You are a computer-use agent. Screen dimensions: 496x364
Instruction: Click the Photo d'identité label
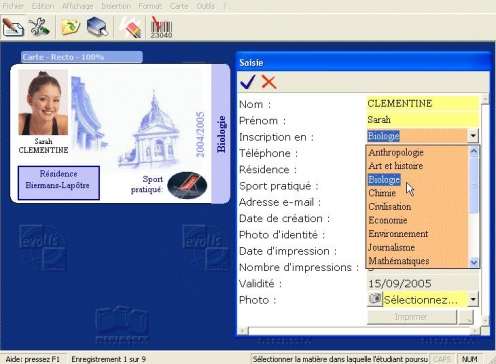coord(282,235)
